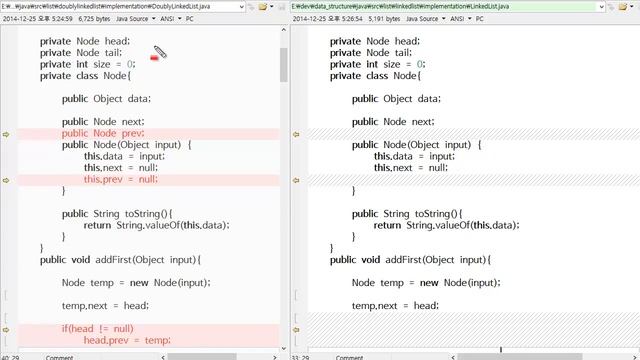640x360 pixels.
Task: Click right pane horizontal scrollbar left arrow
Action: pyautogui.click(x=453, y=357)
